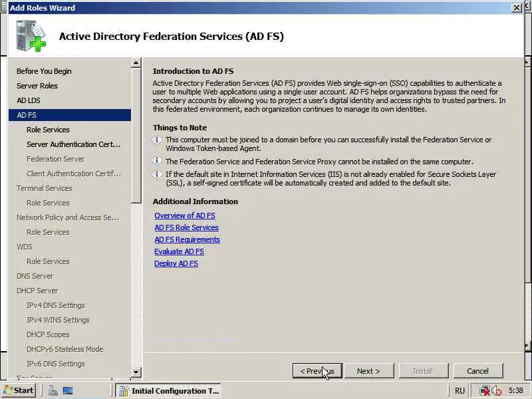Open the AD FS Role Services link
532x399 pixels.
click(187, 227)
